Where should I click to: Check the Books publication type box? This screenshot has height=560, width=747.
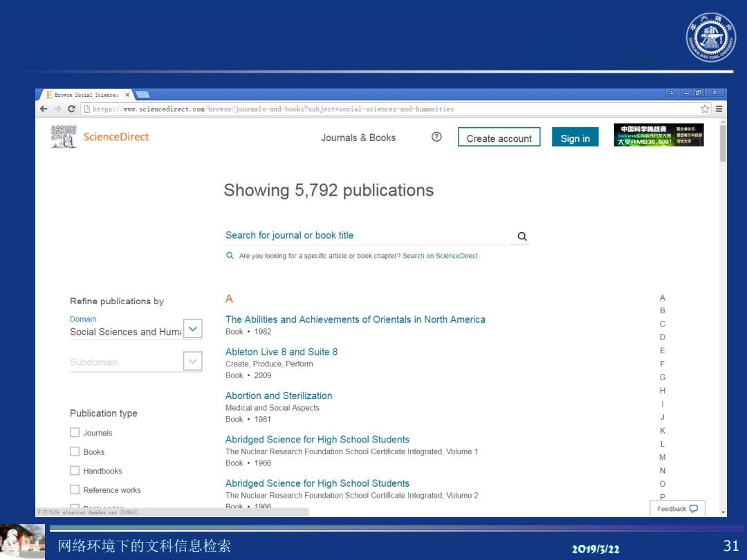[75, 451]
